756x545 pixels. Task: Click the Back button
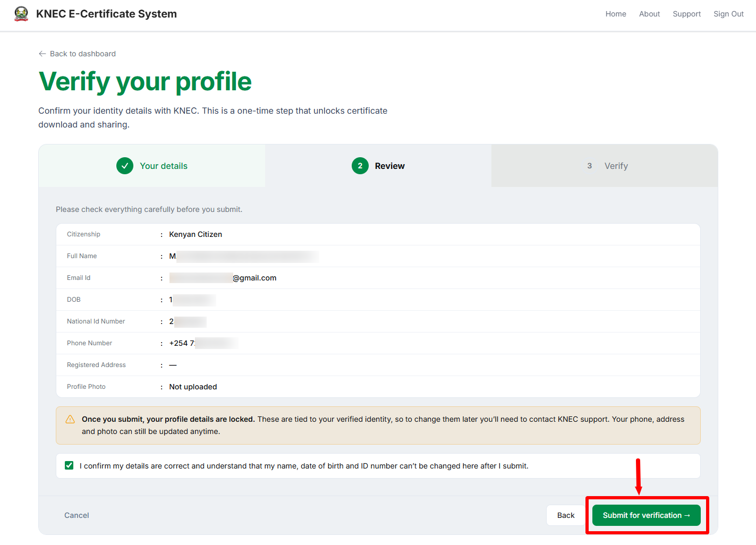click(566, 515)
